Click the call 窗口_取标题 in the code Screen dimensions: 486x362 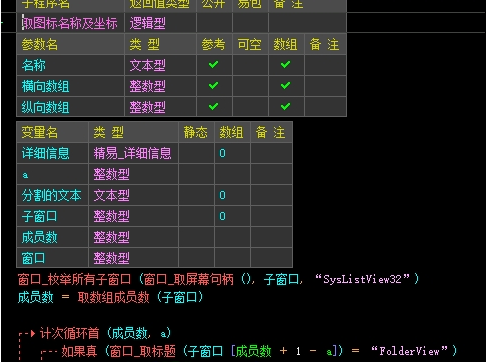(143, 351)
